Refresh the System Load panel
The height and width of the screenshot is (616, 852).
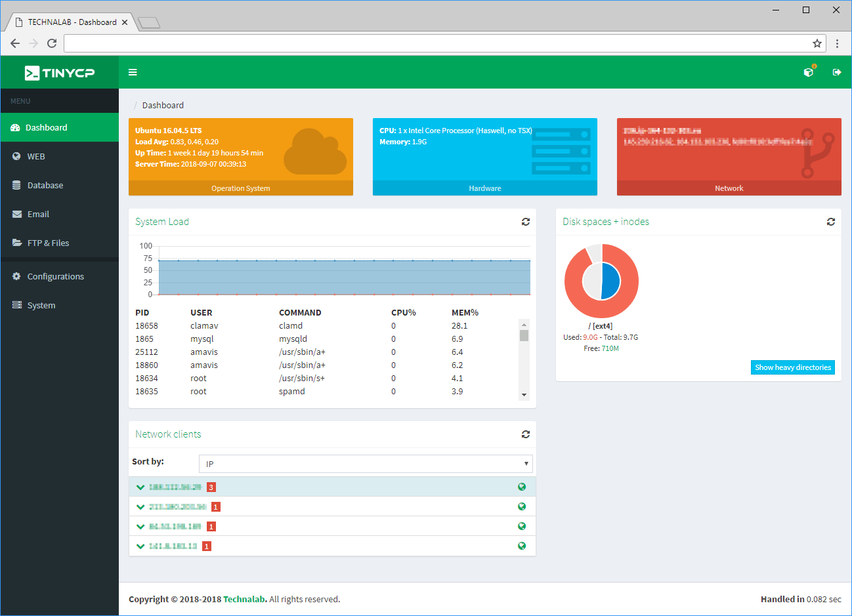(525, 222)
